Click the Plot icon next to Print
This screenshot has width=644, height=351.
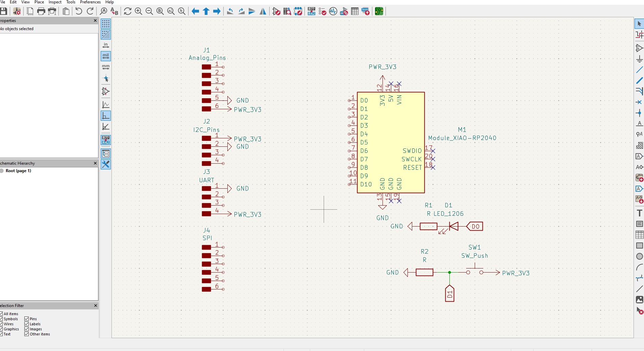(52, 11)
